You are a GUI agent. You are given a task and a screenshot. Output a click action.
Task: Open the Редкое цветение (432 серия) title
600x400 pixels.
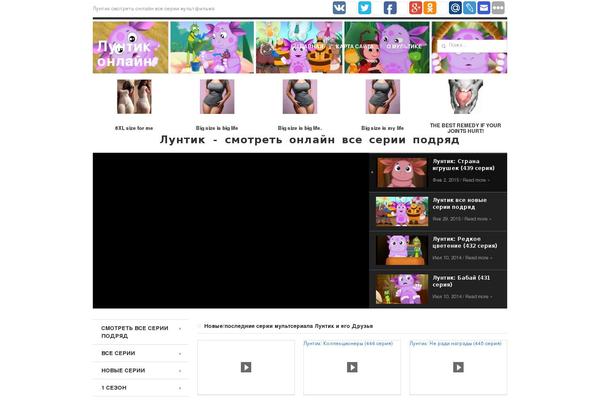click(465, 242)
